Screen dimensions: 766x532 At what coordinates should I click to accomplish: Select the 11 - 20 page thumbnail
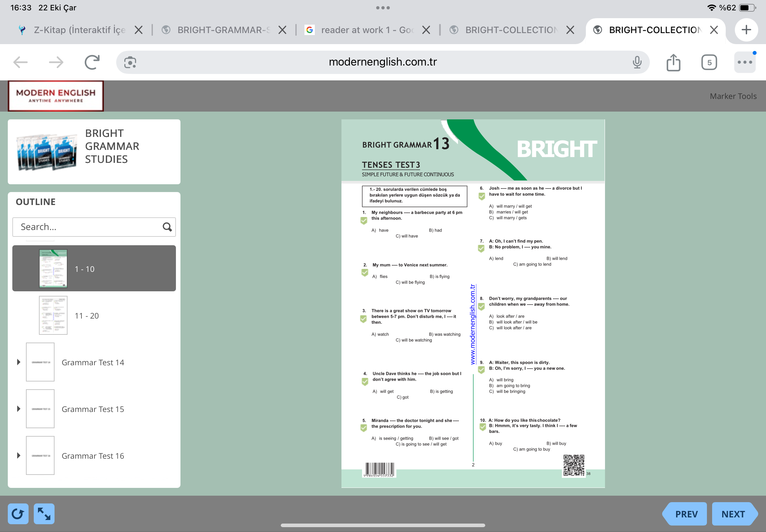53,315
